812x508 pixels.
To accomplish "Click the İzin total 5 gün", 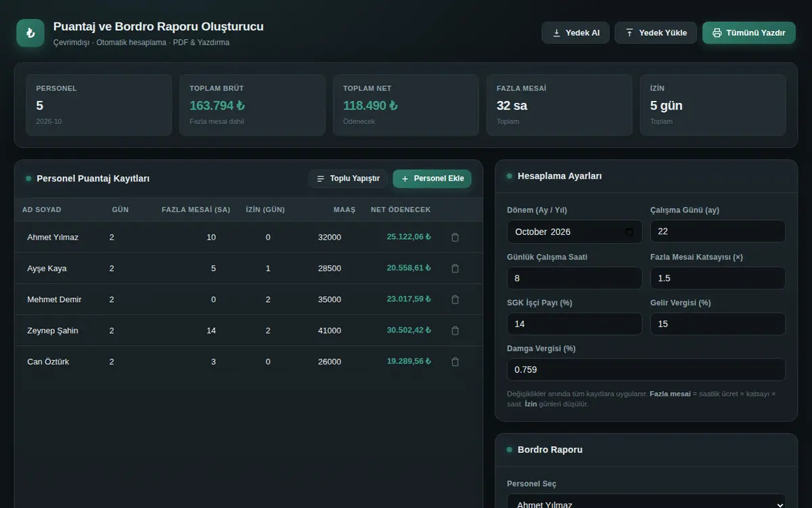I will [x=667, y=106].
